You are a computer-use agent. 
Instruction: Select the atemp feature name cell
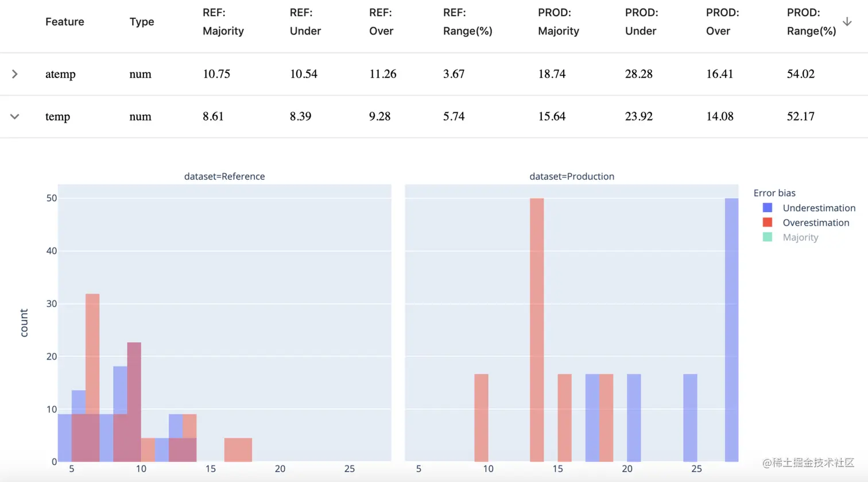coord(60,74)
